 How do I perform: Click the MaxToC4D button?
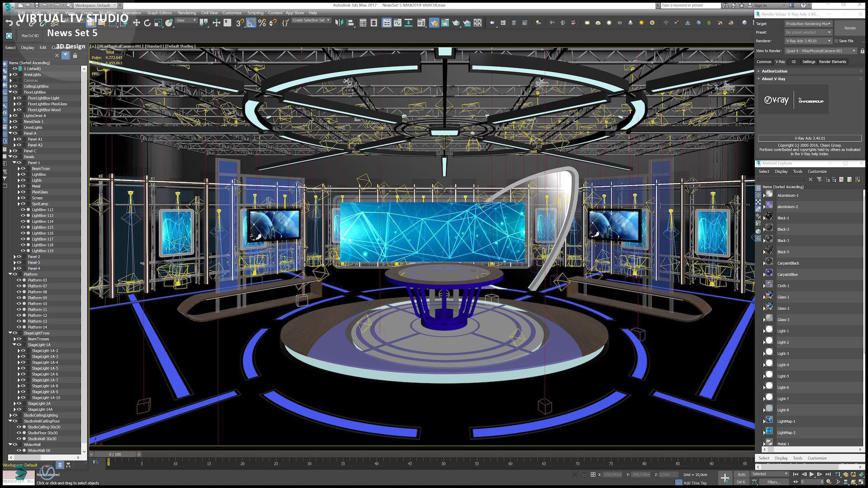coord(30,36)
